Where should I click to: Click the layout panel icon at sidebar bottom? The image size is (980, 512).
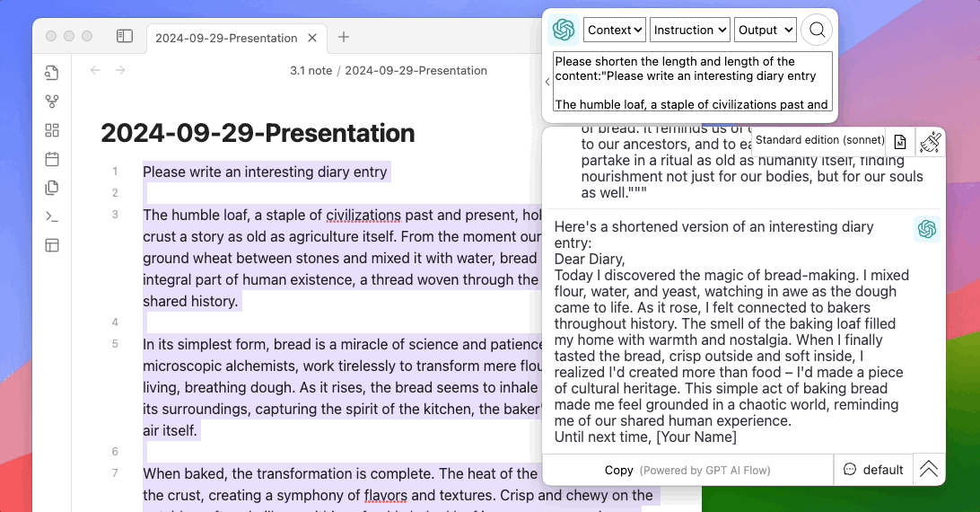(x=52, y=245)
